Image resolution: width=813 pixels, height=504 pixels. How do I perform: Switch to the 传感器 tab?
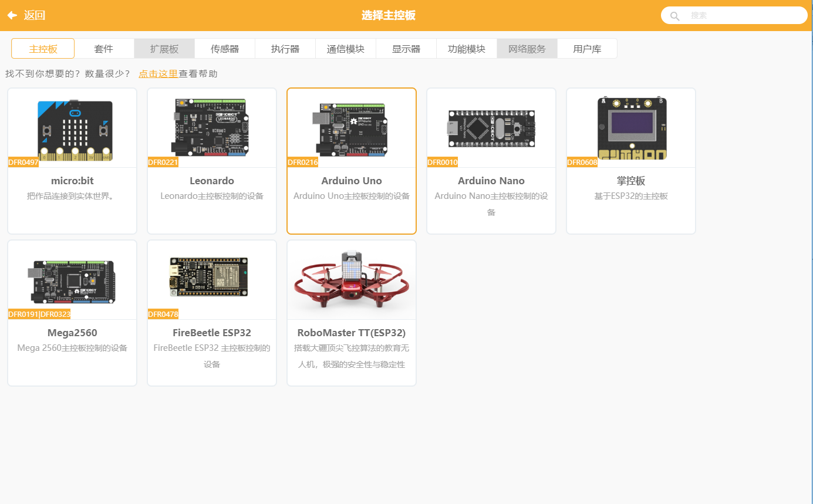click(x=225, y=49)
